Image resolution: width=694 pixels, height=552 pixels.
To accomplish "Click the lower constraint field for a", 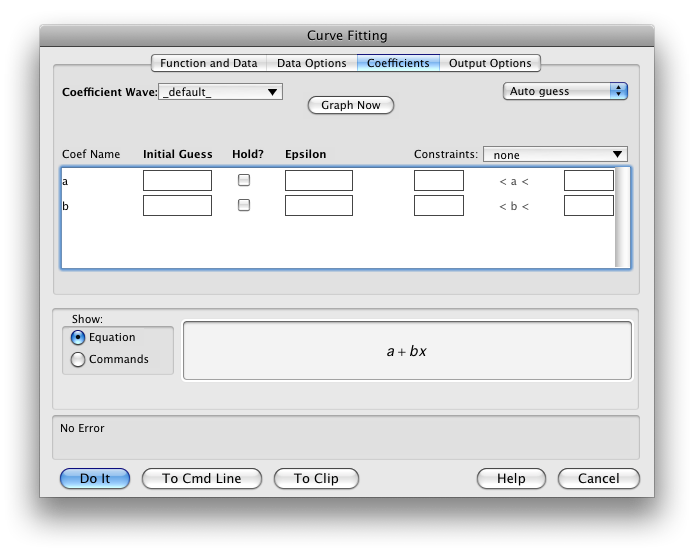I will tap(439, 181).
